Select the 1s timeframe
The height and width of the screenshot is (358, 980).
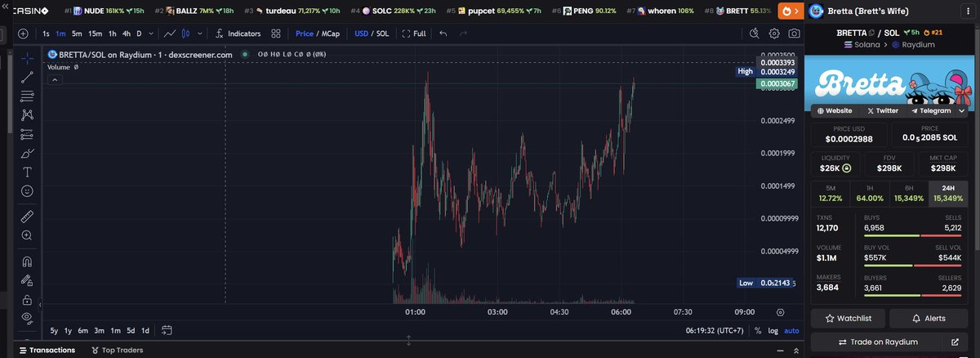point(46,34)
